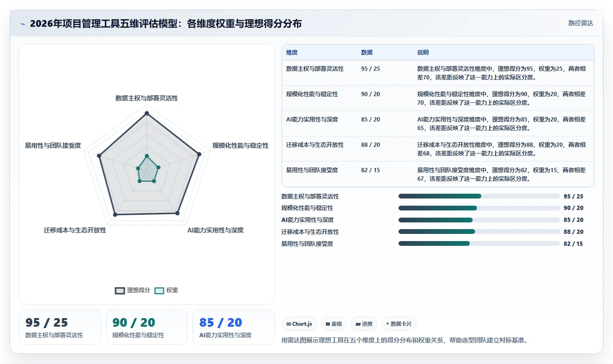Click table row 规模化性能与稳定性
Screen dimensions: 613x364
(x=438, y=98)
